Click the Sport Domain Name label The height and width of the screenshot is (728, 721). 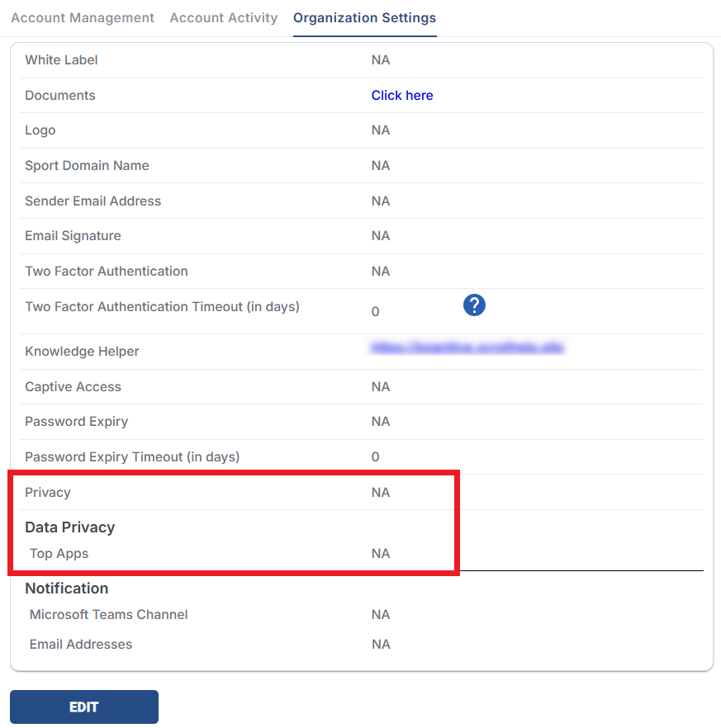[x=87, y=165]
